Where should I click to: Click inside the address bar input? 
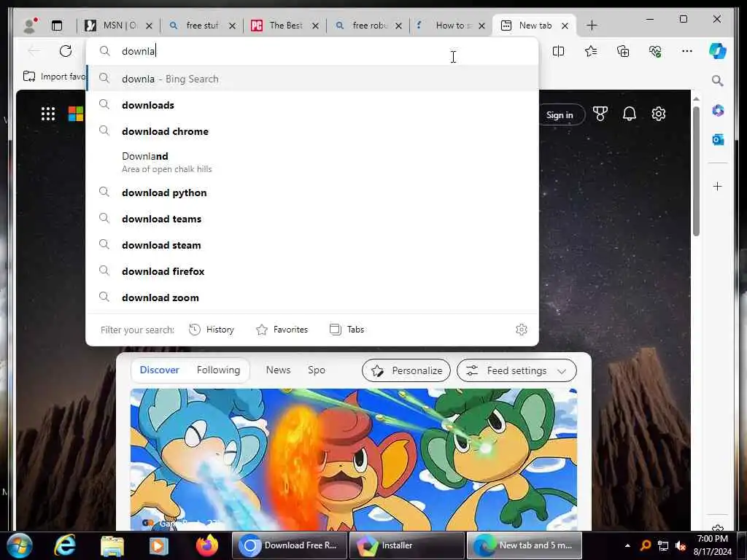pos(312,51)
